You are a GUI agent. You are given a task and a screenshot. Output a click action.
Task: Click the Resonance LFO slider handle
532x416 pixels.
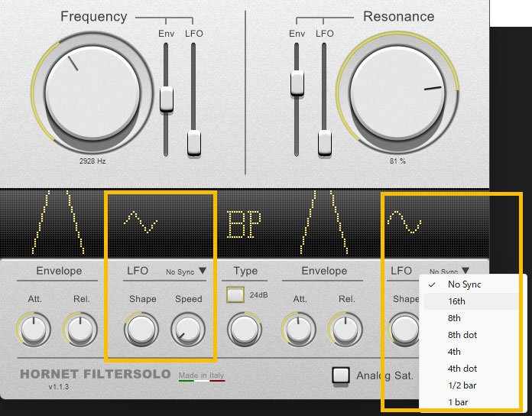325,141
